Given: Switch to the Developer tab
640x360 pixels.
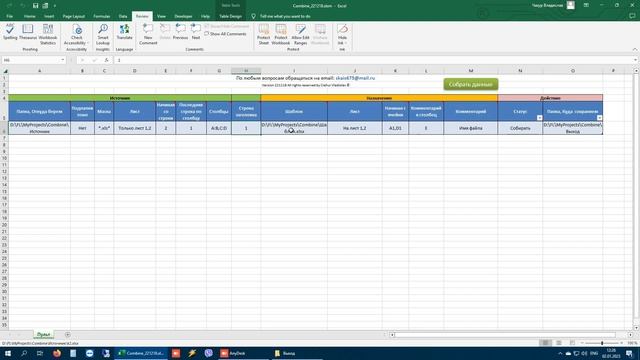Looking at the screenshot, I should tap(183, 16).
